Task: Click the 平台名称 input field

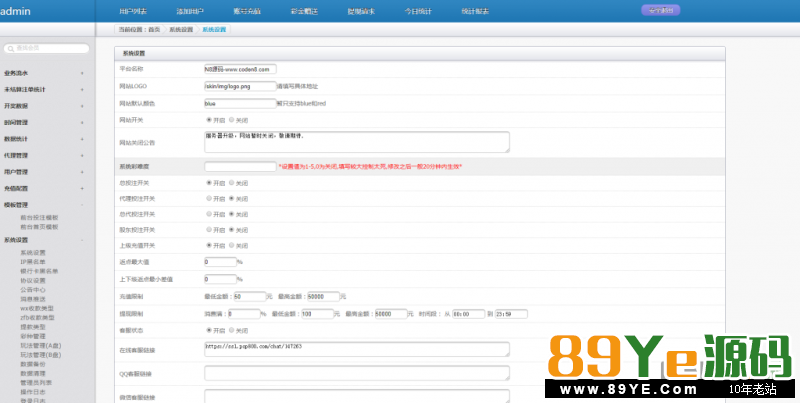Action: [x=240, y=69]
